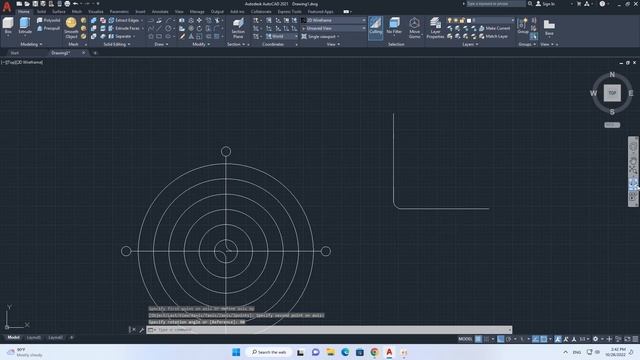The width and height of the screenshot is (640, 360).
Task: Switch to the Mesh ribbon tab
Action: click(77, 12)
